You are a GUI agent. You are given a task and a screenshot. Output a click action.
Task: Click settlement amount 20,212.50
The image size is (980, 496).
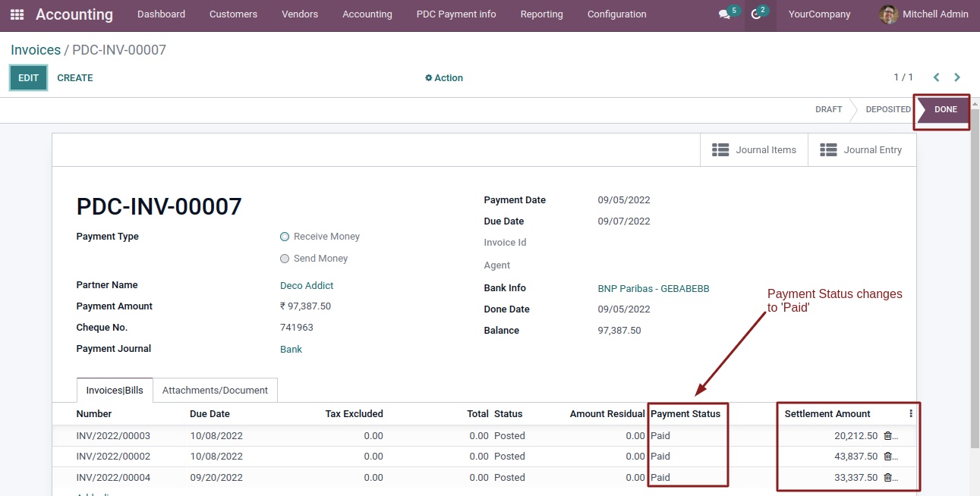856,436
